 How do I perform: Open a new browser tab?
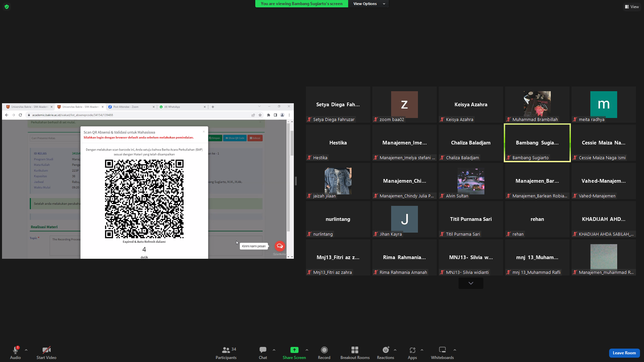(x=213, y=107)
